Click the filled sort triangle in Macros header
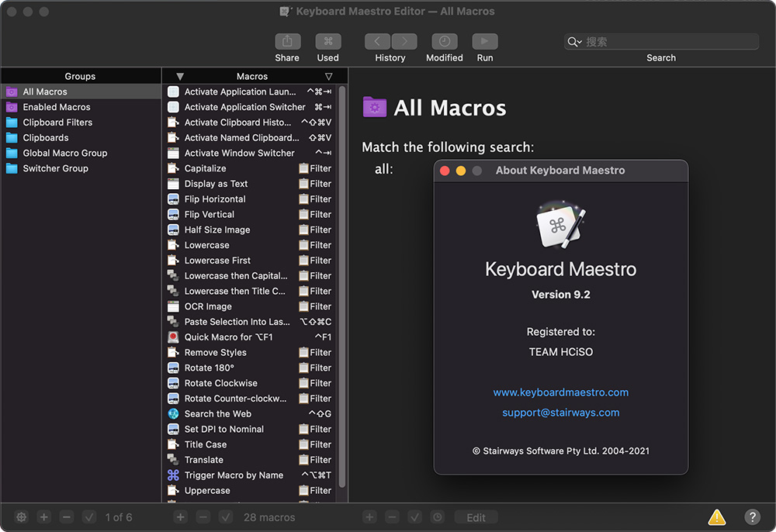This screenshot has width=776, height=532. tap(180, 77)
